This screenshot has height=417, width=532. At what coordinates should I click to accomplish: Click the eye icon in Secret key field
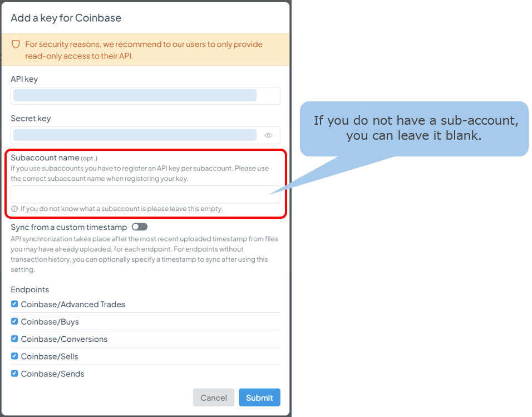coord(268,135)
